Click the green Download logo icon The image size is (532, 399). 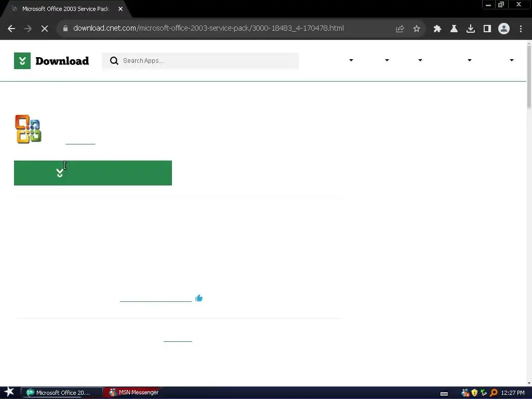[x=22, y=61]
